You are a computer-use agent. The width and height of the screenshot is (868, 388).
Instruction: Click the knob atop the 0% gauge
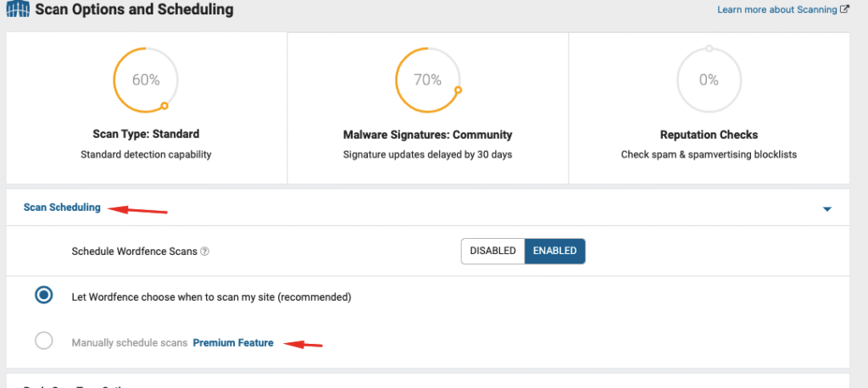(709, 48)
